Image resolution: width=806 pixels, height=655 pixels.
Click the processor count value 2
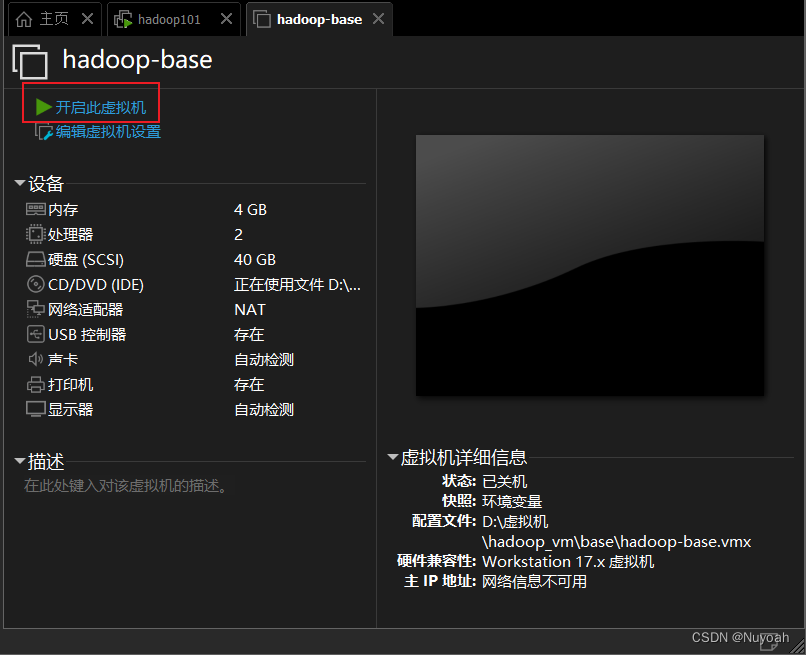click(x=239, y=234)
